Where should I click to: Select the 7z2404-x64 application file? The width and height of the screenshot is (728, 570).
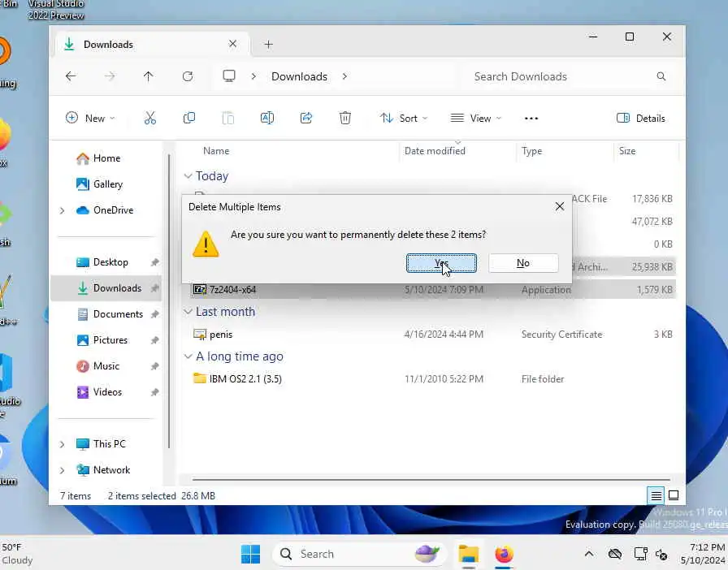click(x=433, y=290)
